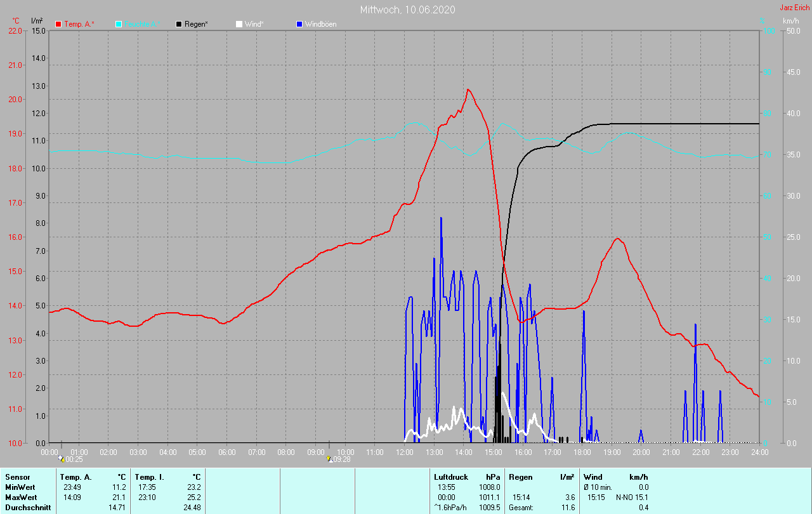Select the Durchschnitt row header
The height and width of the screenshot is (514, 812).
tap(28, 508)
